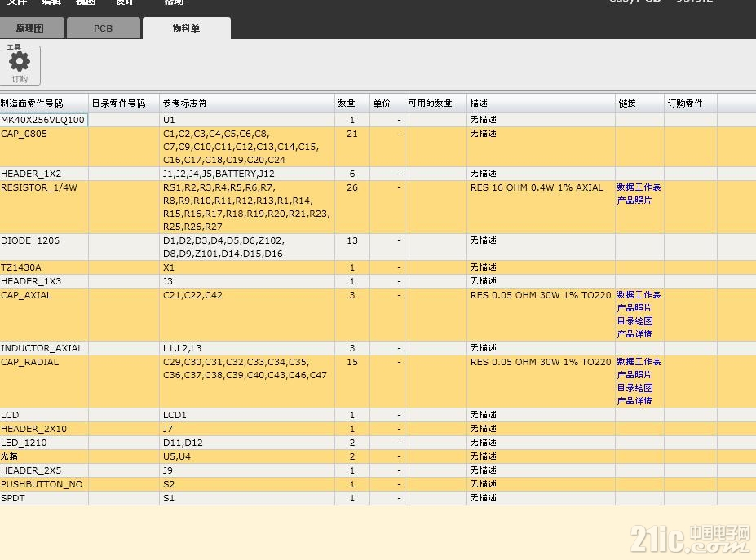This screenshot has height=560, width=756.
Task: Switch to the PCB tab
Action: pos(104,29)
